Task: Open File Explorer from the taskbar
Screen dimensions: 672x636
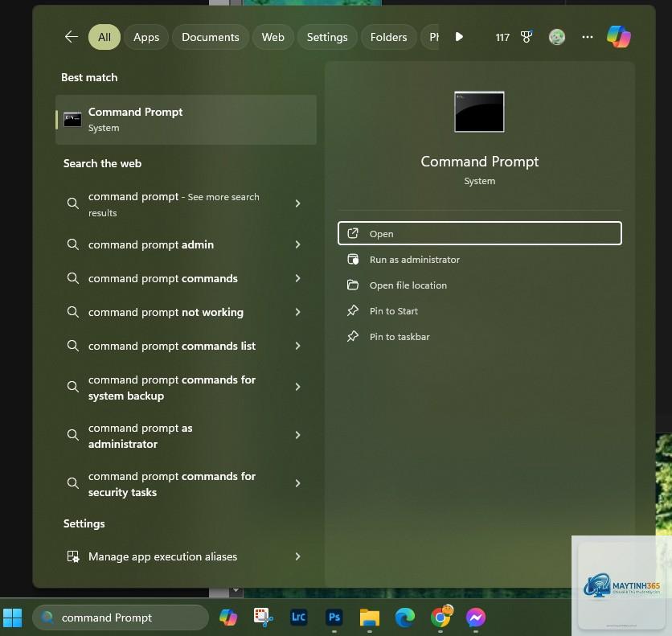Action: pyautogui.click(x=370, y=618)
